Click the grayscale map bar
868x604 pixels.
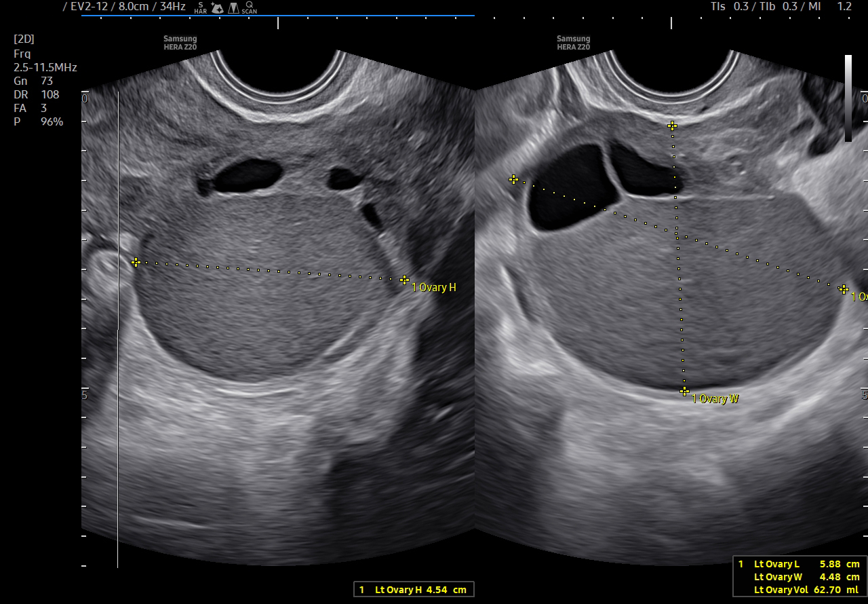848,98
